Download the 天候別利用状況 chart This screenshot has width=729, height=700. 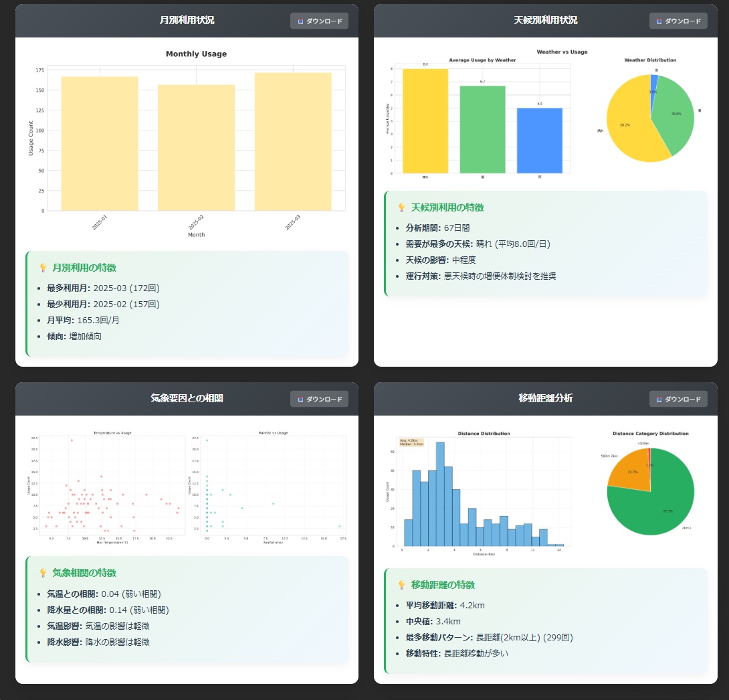(678, 21)
